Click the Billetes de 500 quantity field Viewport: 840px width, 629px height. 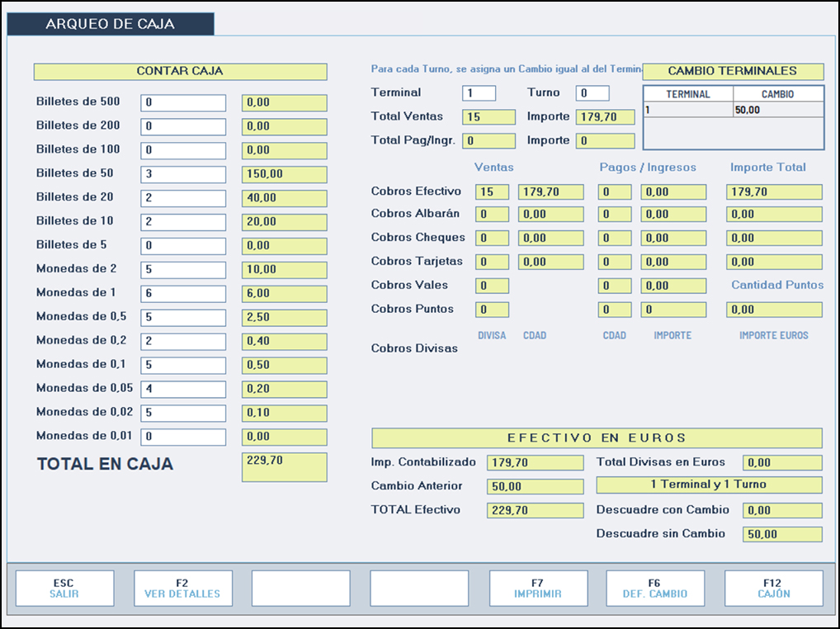coord(183,103)
